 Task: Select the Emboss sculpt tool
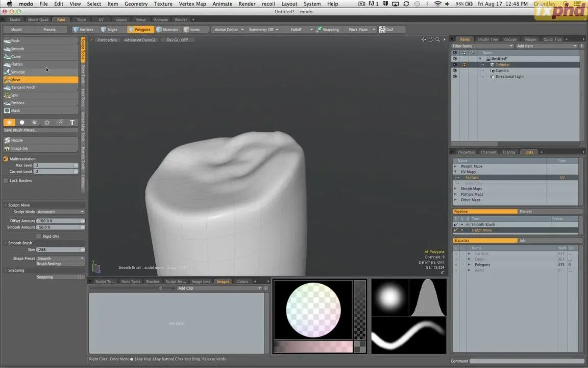pos(40,103)
